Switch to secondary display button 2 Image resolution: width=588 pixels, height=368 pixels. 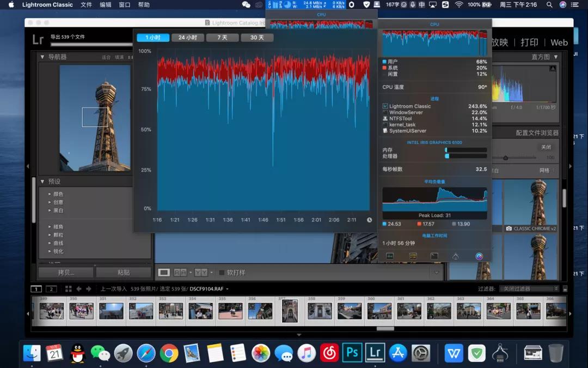(51, 289)
